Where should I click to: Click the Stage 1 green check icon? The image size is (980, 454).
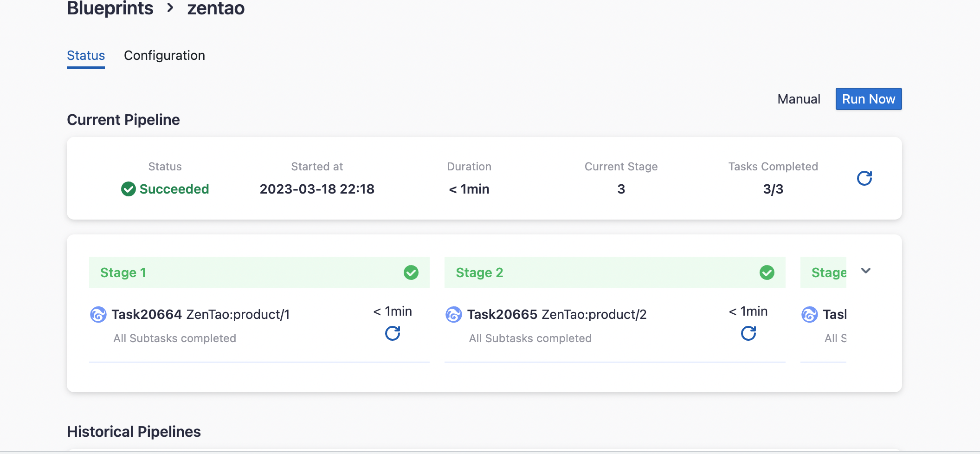[x=411, y=272]
